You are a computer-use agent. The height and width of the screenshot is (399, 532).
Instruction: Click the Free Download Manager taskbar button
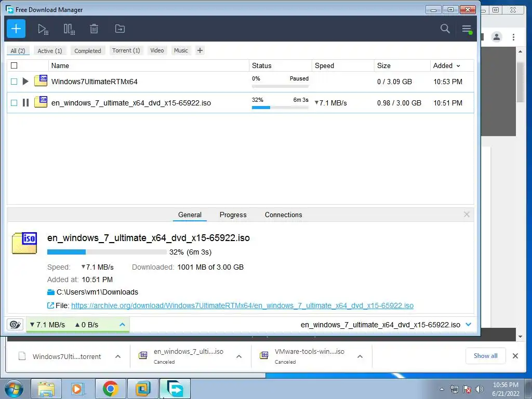175,389
